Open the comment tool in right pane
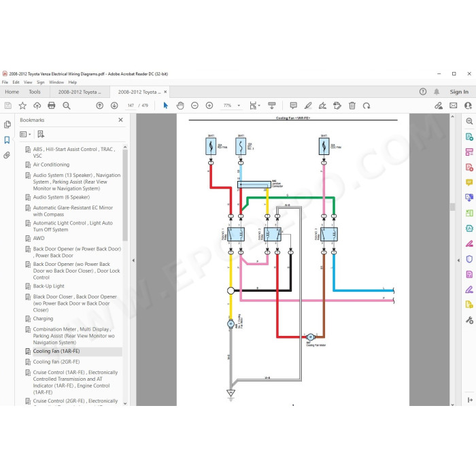This screenshot has height=476, width=476. (469, 182)
